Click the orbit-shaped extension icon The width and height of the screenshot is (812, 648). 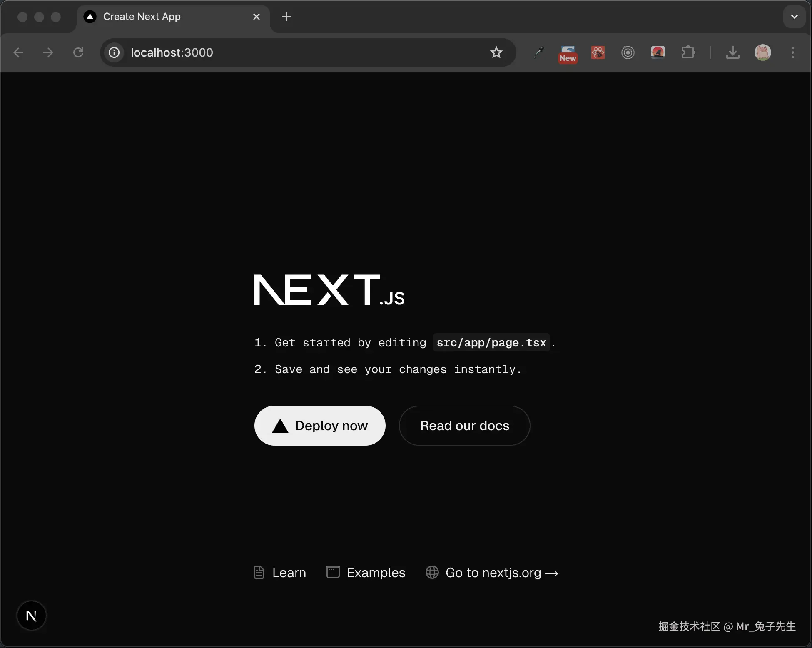(628, 52)
